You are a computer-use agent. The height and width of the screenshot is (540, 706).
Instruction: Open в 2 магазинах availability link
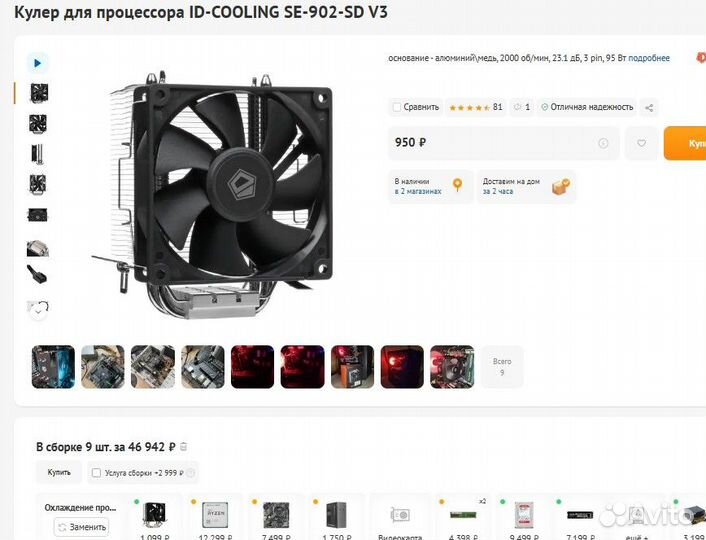coord(418,191)
